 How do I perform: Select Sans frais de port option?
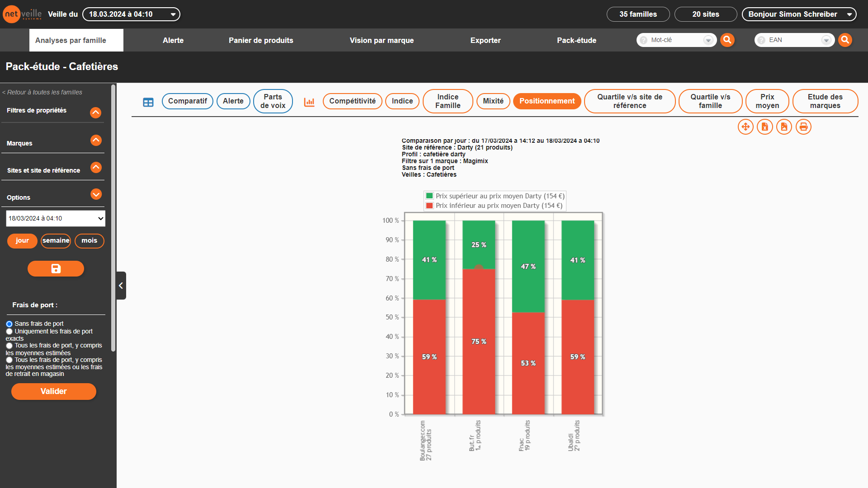(x=9, y=324)
